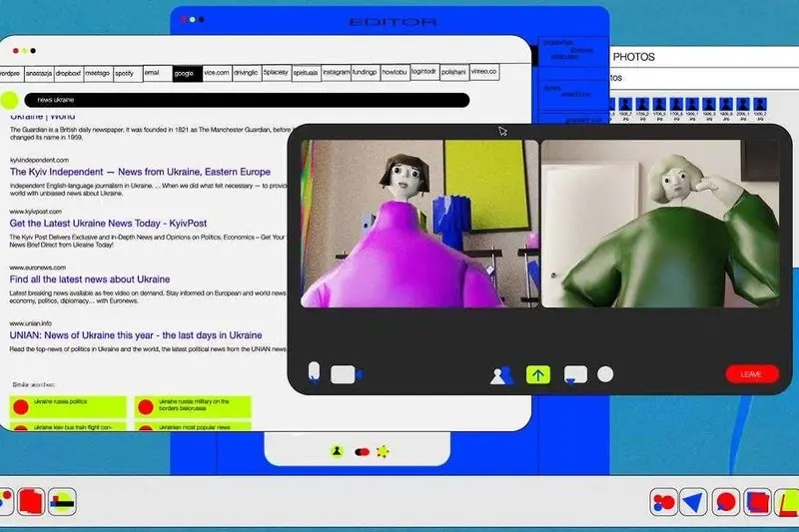The height and width of the screenshot is (532, 799).
Task: Open the Get the Latest Ukraine News KyivPost link
Action: [x=108, y=223]
